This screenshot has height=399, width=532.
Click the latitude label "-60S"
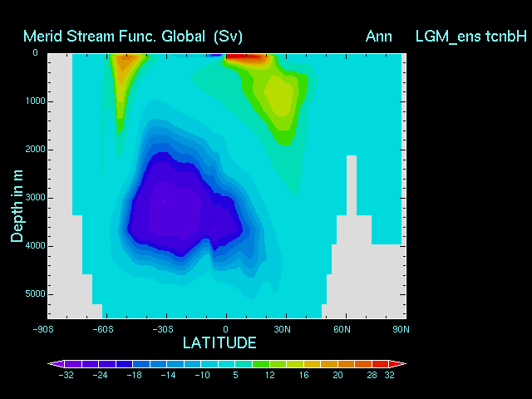(x=103, y=329)
